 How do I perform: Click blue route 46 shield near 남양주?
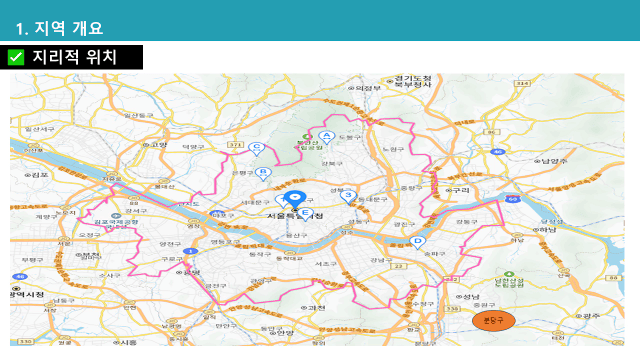click(x=498, y=152)
